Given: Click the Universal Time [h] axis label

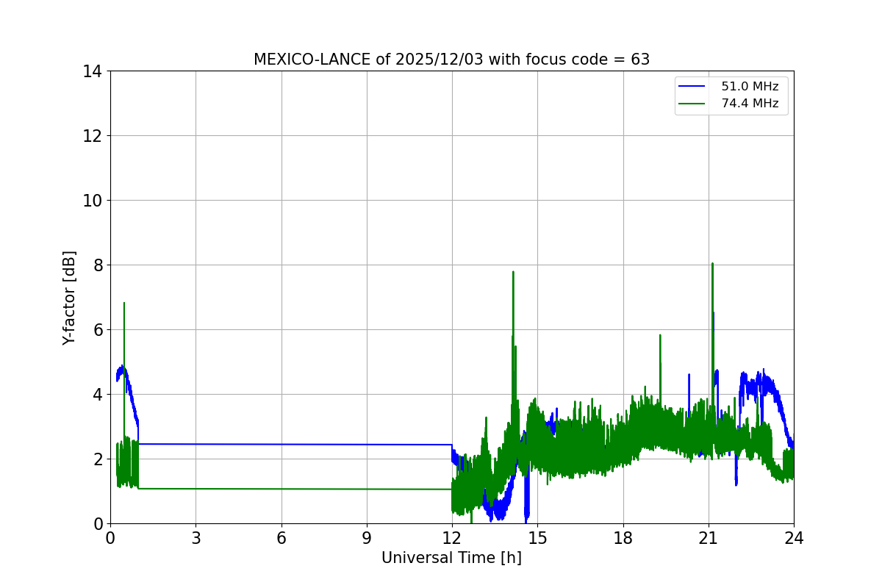Looking at the screenshot, I should click(451, 558).
